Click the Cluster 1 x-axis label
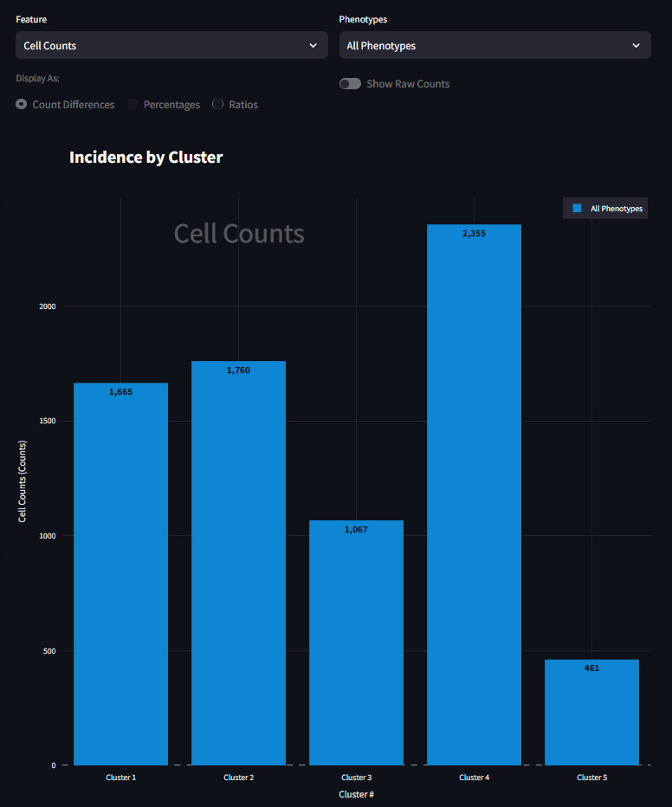672x807 pixels. click(x=121, y=778)
